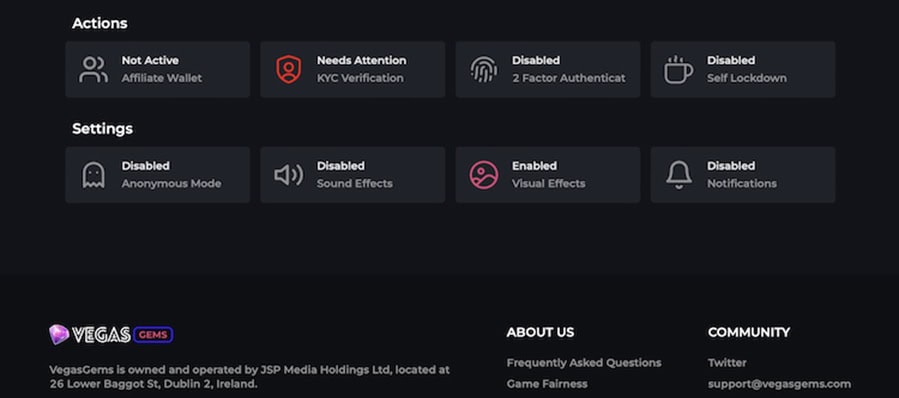Open KYC Verification needing attention
This screenshot has width=899, height=398.
pos(353,69)
